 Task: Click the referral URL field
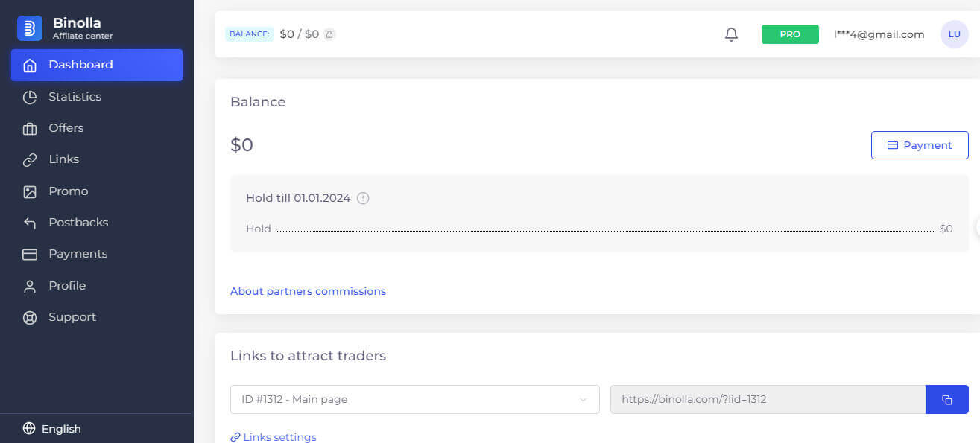point(768,400)
